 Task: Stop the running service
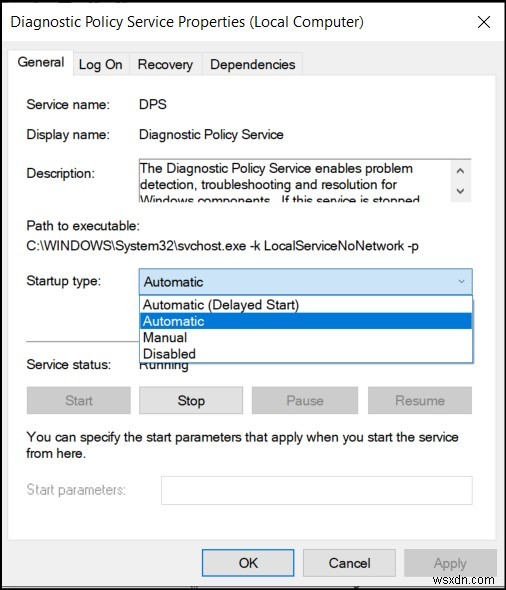coord(191,400)
